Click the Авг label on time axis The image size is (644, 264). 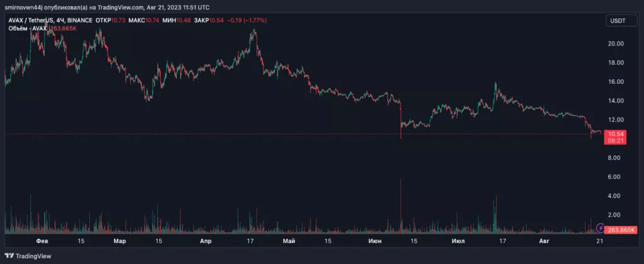tap(545, 241)
